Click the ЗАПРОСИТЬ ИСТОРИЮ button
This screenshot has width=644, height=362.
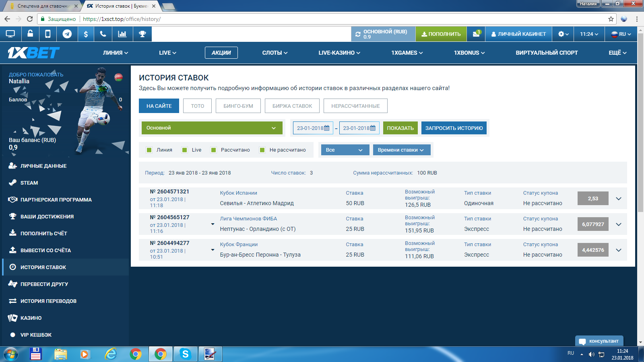click(x=454, y=128)
